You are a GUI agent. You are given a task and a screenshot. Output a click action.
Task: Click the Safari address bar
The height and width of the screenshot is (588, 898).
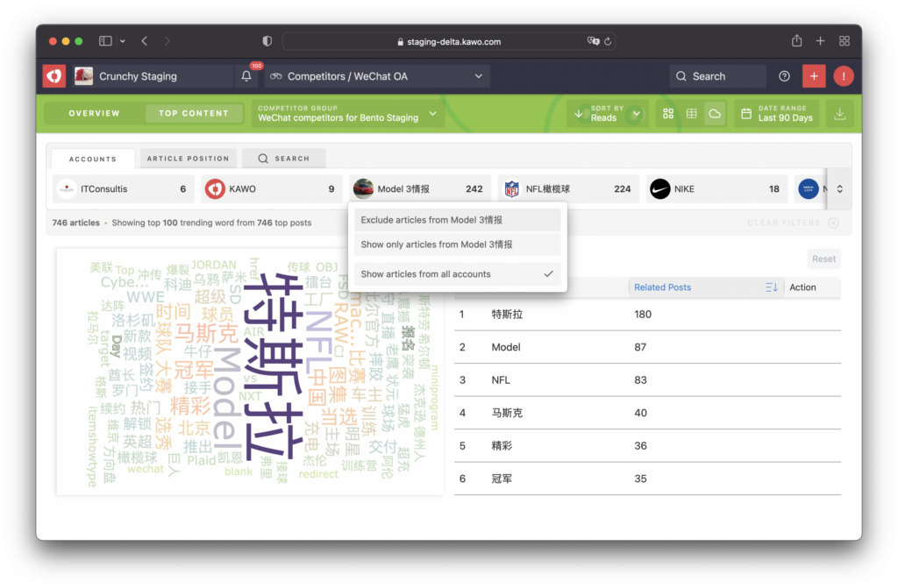[x=448, y=41]
